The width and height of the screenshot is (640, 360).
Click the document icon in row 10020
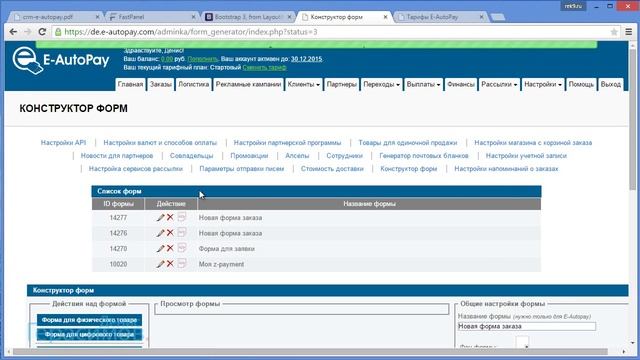click(x=182, y=263)
